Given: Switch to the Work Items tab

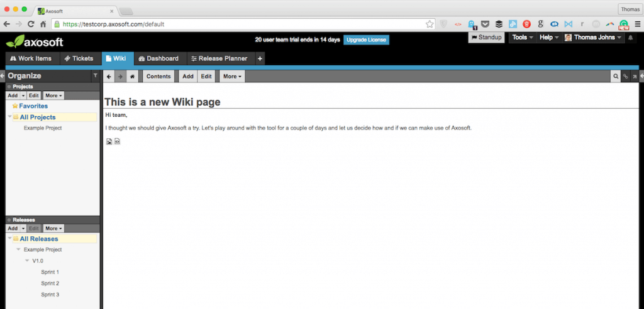Looking at the screenshot, I should [x=33, y=58].
